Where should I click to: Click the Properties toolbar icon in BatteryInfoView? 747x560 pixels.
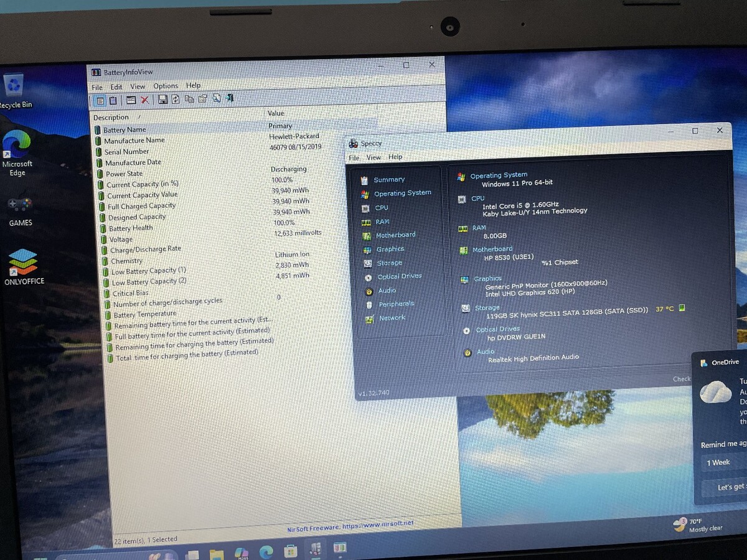(202, 99)
